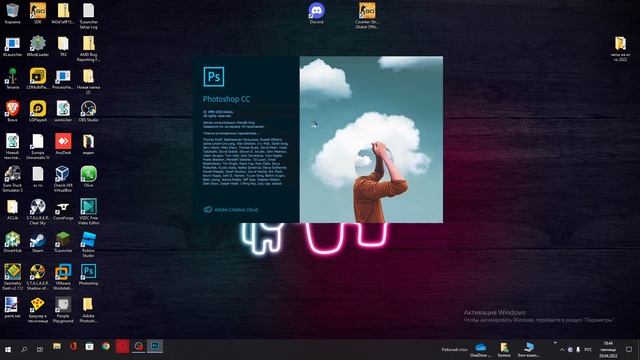Open the Roblox Studio desktop shortcut
640x360 pixels.
(x=88, y=244)
